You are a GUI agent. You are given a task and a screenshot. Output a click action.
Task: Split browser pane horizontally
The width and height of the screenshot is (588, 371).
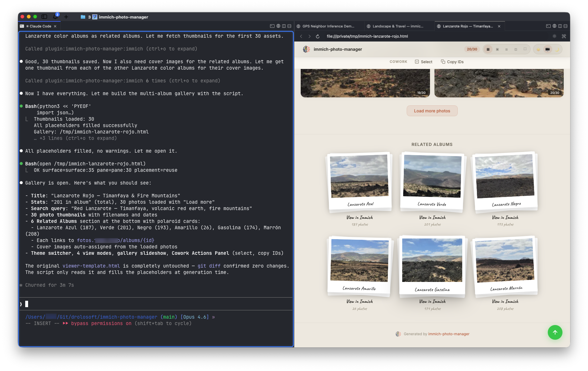[x=565, y=26]
